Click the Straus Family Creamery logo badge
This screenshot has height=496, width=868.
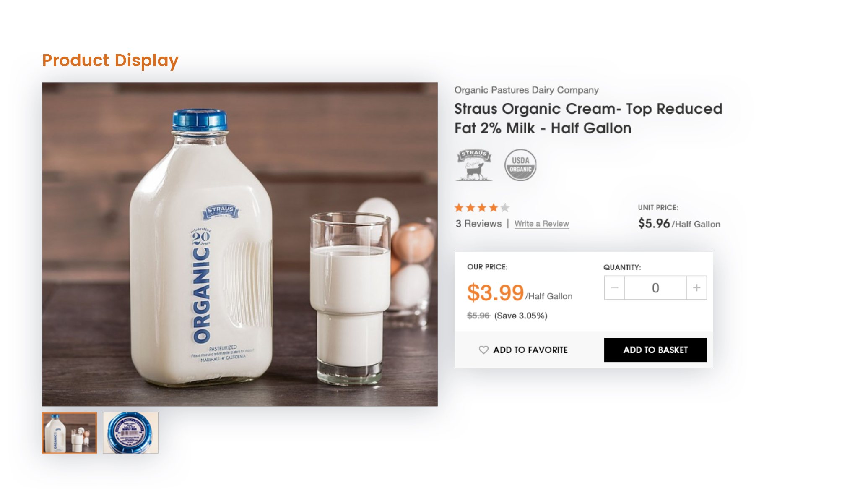coord(474,165)
